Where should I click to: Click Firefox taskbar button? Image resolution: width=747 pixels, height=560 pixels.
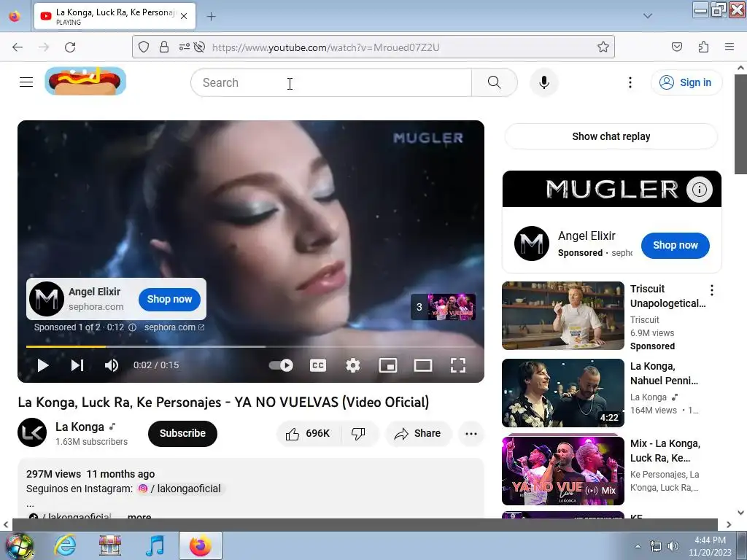(201, 545)
